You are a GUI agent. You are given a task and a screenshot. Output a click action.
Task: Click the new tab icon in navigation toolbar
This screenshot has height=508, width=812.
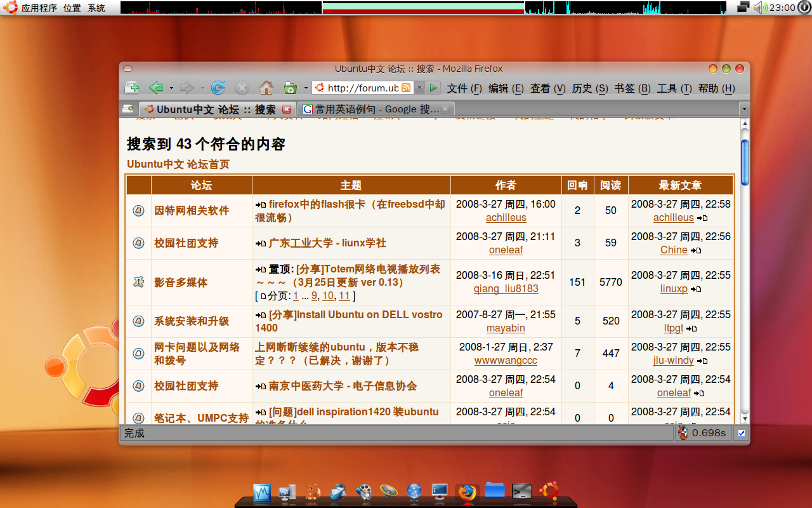click(132, 88)
